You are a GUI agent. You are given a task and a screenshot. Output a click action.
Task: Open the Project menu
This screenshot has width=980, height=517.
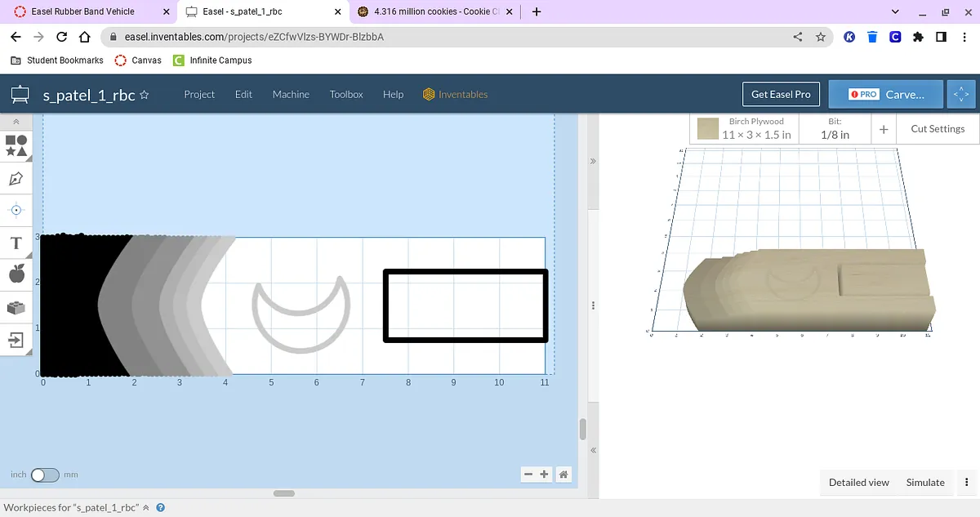tap(199, 95)
